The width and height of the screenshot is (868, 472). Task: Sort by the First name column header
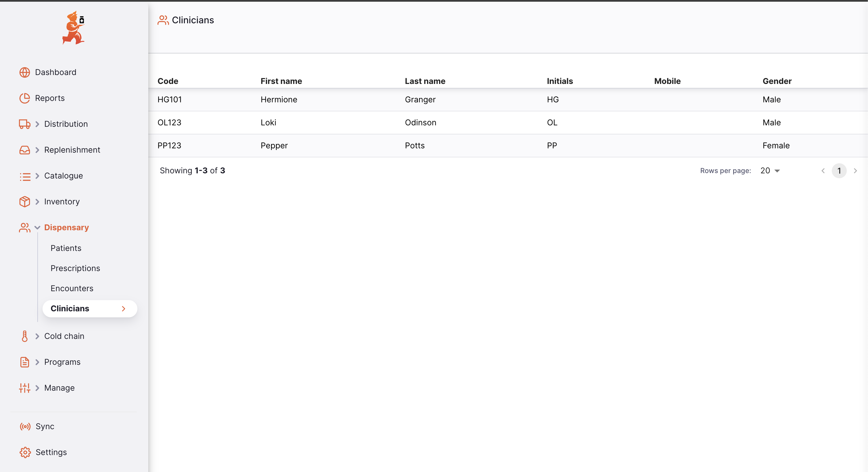281,81
